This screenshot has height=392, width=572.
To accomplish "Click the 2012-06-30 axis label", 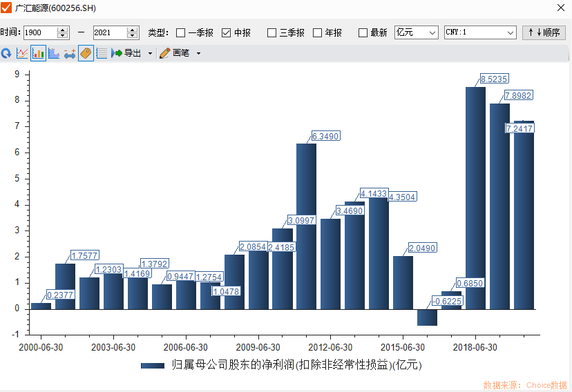I will point(330,347).
